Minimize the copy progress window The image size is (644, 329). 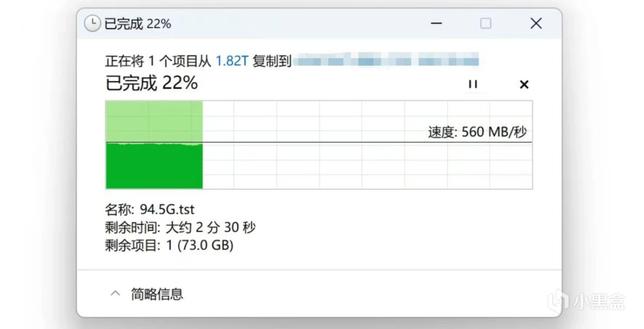pyautogui.click(x=436, y=23)
